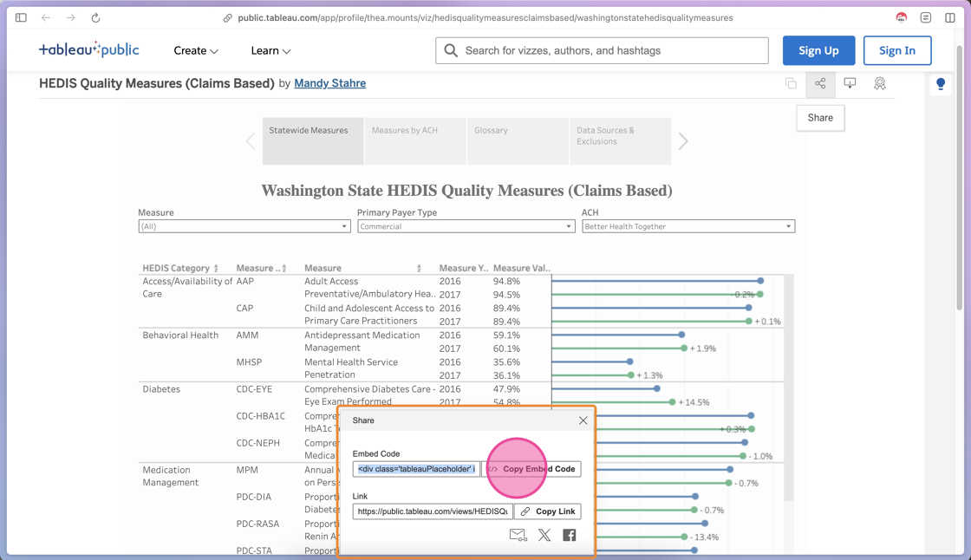The image size is (971, 560).
Task: Sort the Measure abbreviation column icon
Action: [284, 269]
